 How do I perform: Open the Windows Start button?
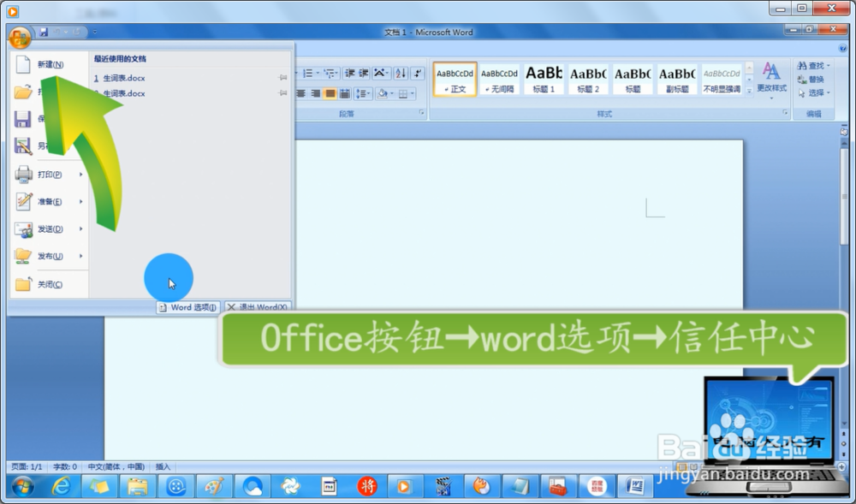22,486
